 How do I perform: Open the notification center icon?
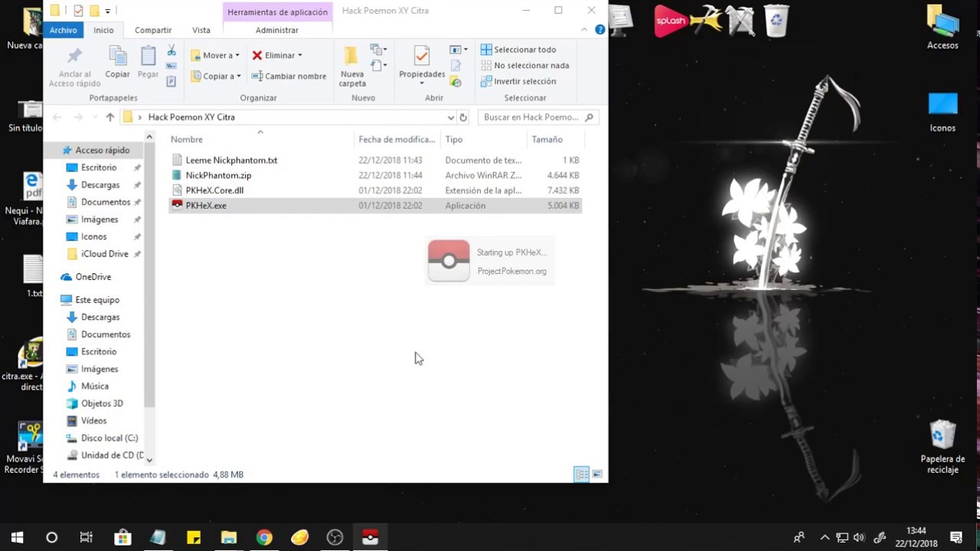(x=956, y=538)
